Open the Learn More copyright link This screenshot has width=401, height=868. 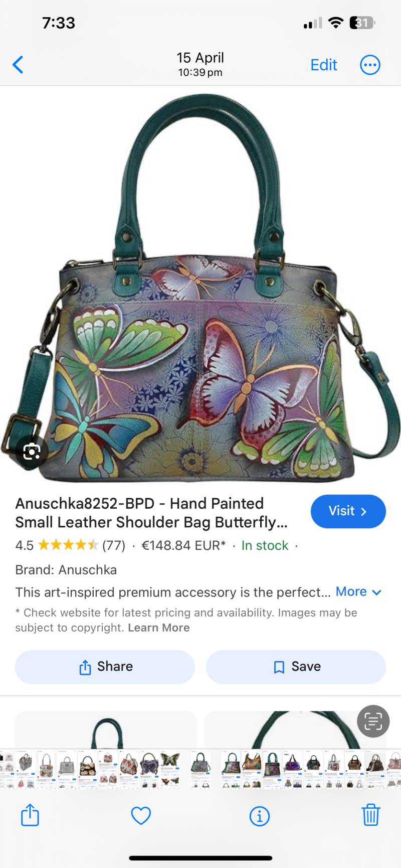[x=159, y=628]
